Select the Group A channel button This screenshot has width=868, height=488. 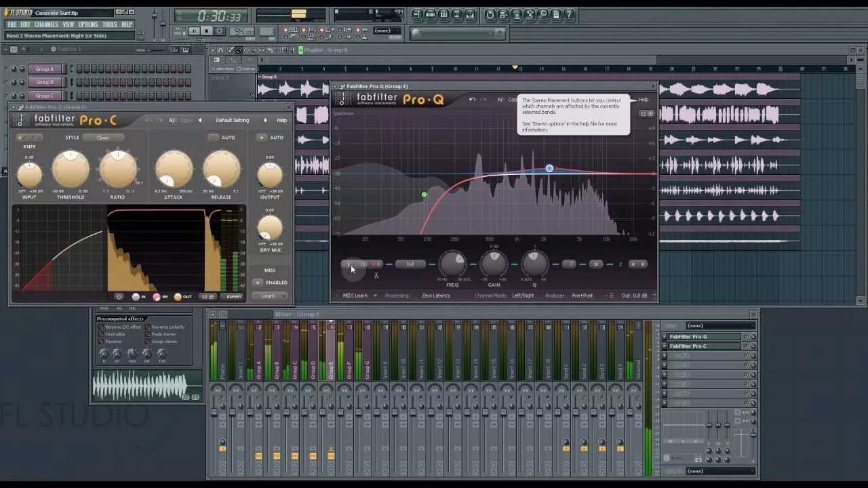(x=45, y=69)
